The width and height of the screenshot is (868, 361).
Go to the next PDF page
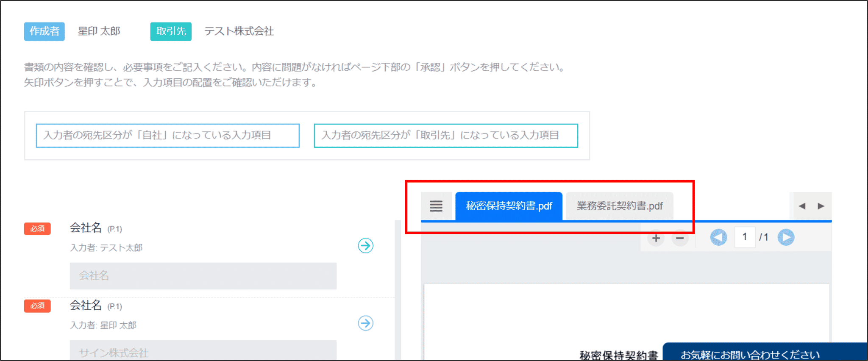pos(786,237)
